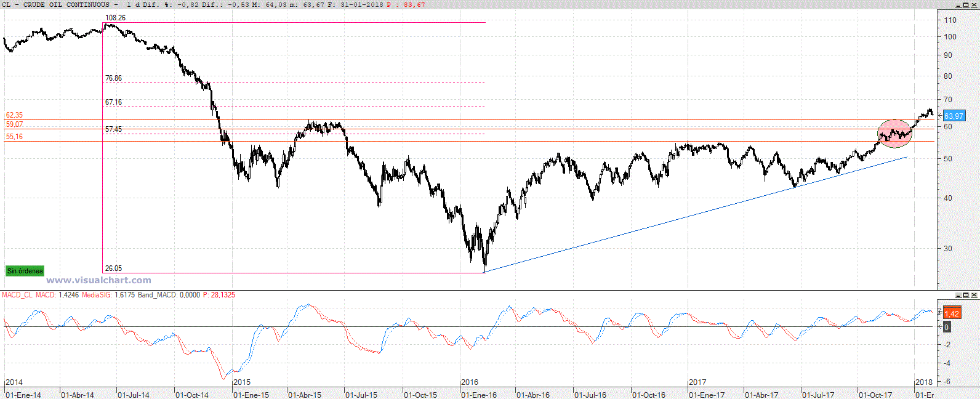Select the 62,35 orange horizontal level label

pyautogui.click(x=14, y=115)
